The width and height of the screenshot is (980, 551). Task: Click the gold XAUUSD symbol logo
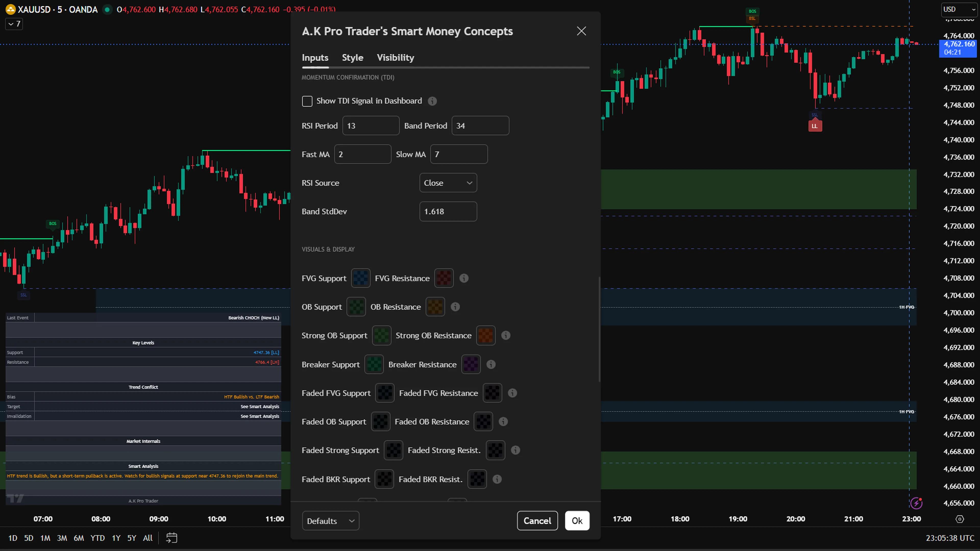10,9
